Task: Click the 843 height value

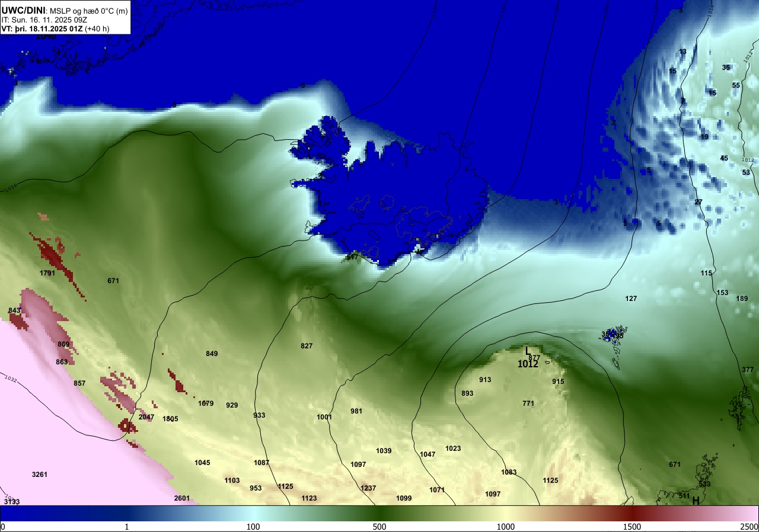Action: 14,311
